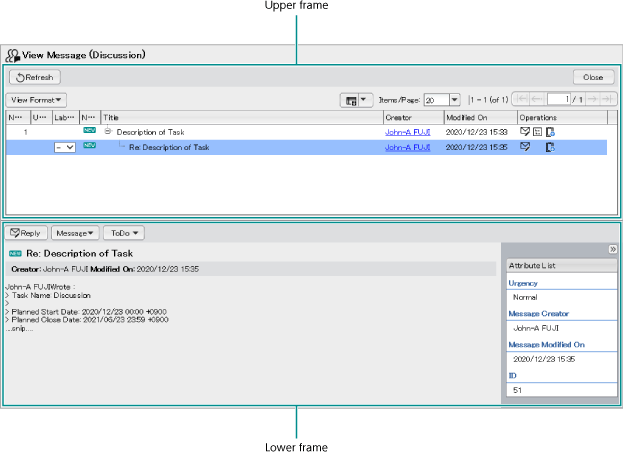Collapse the Description of Task thread

(109, 132)
